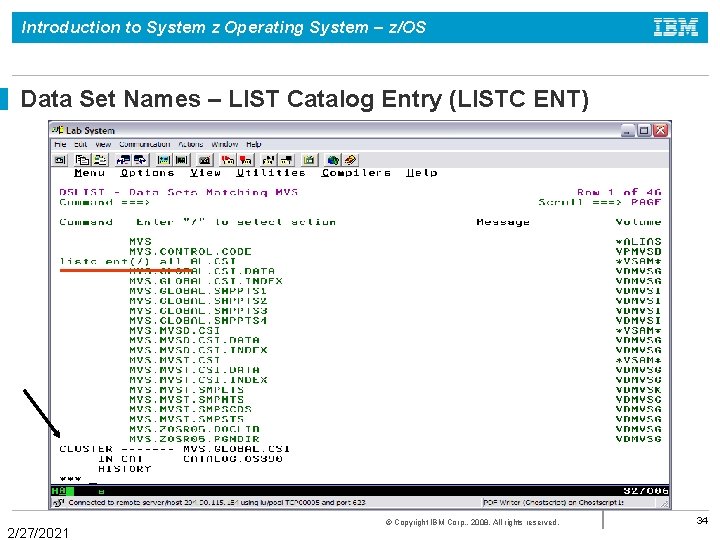The image size is (720, 540).
Task: Select the MVS.MVST.CSI.INDEX data set
Action: (198, 380)
